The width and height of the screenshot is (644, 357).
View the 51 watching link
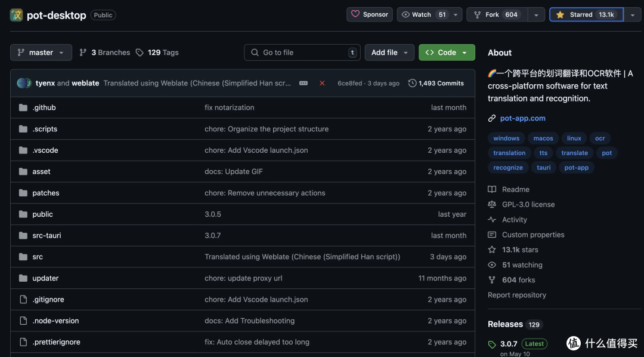(515, 265)
